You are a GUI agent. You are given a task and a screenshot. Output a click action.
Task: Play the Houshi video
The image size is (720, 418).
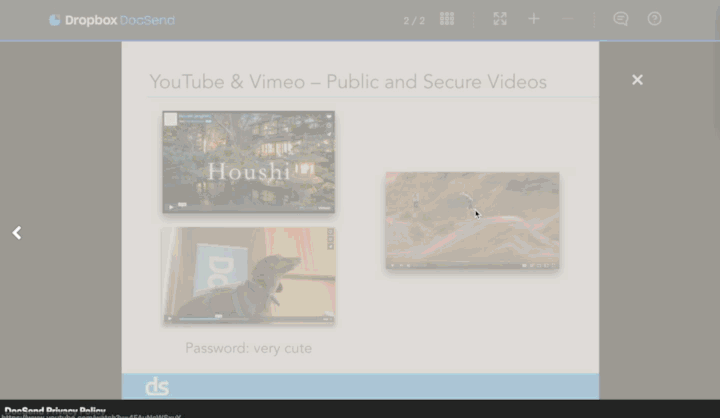click(x=248, y=162)
